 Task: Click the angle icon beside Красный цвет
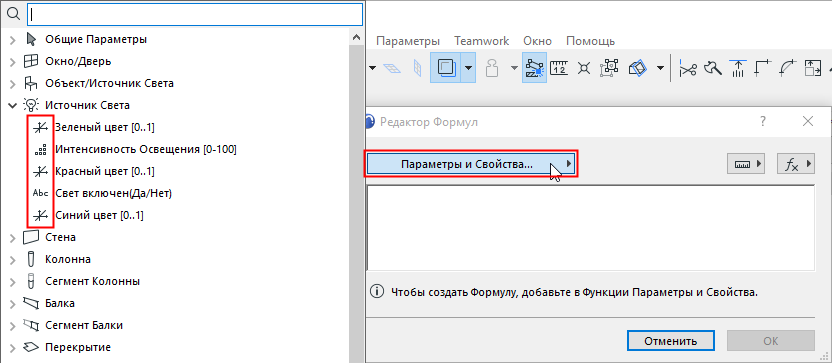click(40, 171)
